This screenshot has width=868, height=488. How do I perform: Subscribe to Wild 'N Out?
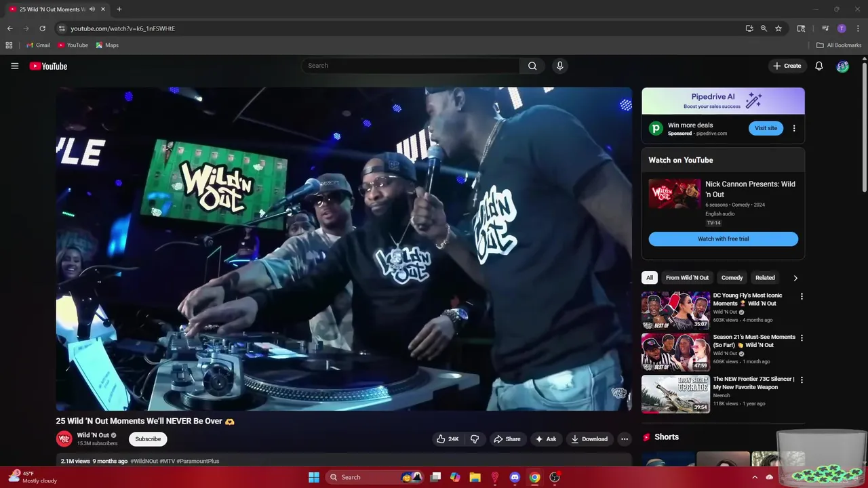point(148,439)
